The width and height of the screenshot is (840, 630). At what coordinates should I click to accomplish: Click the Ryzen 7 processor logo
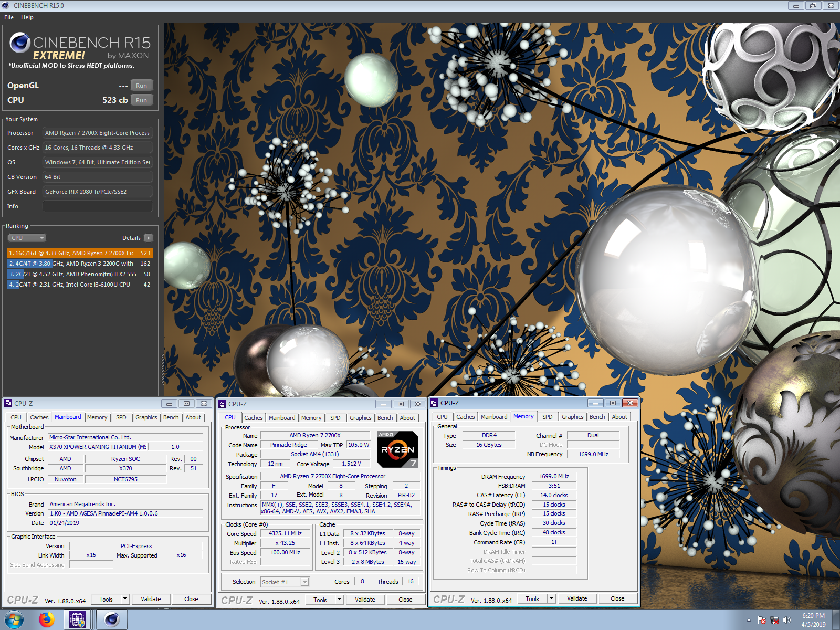(x=397, y=449)
